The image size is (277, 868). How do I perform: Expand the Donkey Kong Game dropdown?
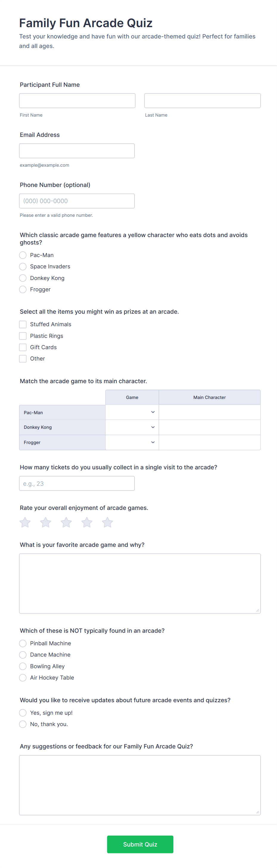pos(132,427)
